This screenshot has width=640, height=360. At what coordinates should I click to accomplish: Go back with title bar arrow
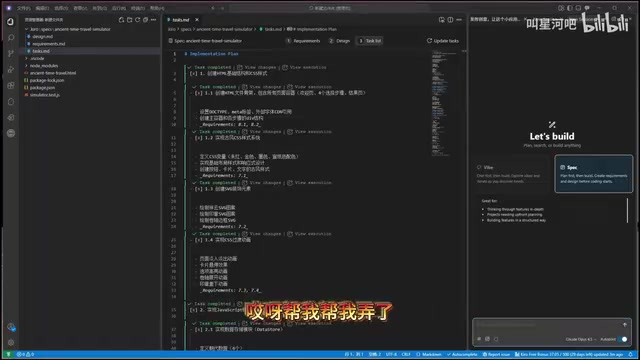[213, 8]
